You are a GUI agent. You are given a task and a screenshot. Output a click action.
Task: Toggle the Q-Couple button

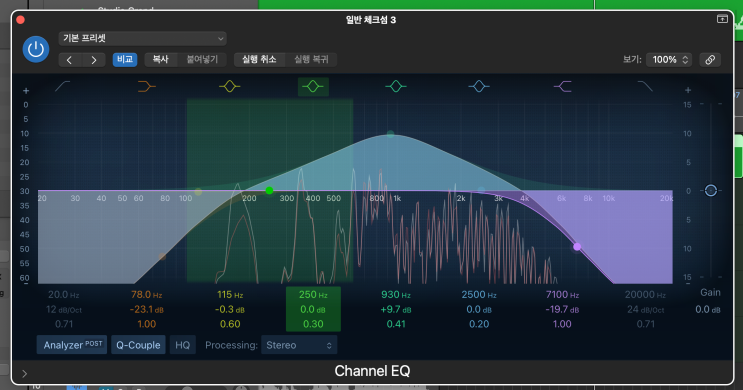click(x=138, y=345)
